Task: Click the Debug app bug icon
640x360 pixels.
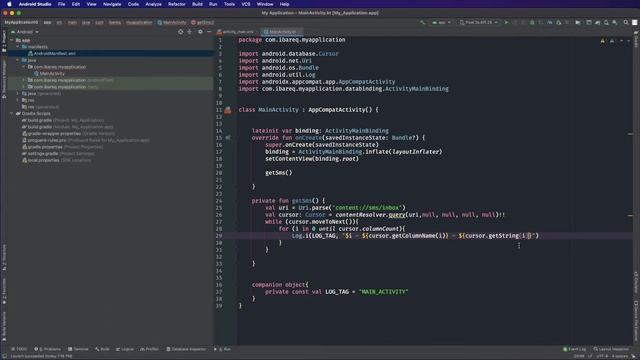Action: (x=532, y=22)
